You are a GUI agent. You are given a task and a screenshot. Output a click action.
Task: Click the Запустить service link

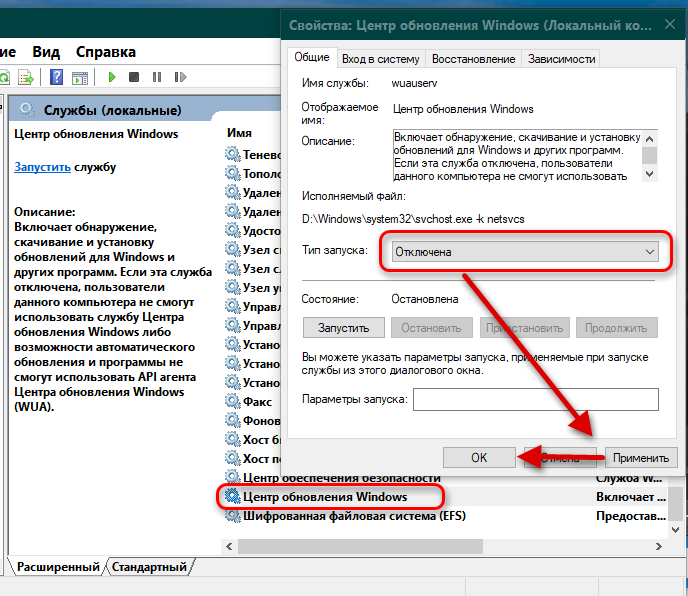pyautogui.click(x=42, y=167)
